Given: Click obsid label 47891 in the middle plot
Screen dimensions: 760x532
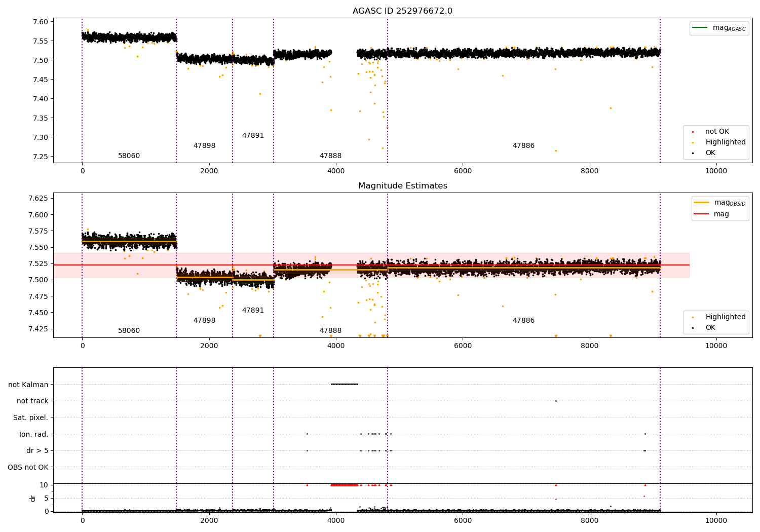Looking at the screenshot, I should point(253,311).
